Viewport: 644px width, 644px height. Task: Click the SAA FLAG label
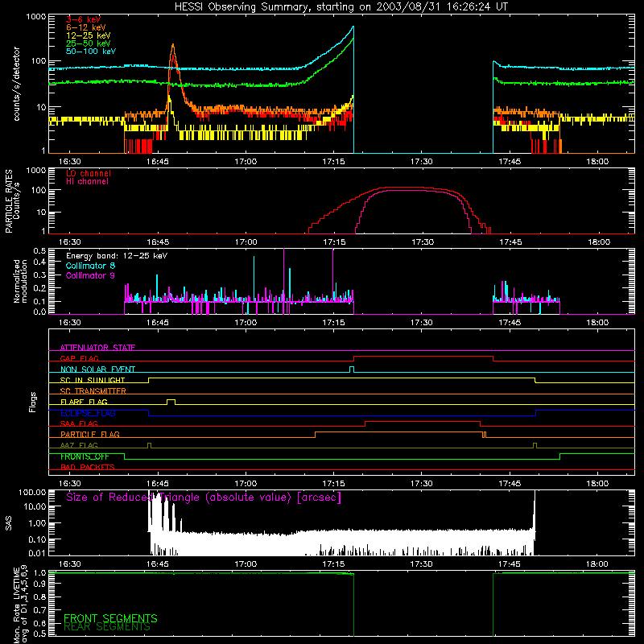pyautogui.click(x=79, y=423)
